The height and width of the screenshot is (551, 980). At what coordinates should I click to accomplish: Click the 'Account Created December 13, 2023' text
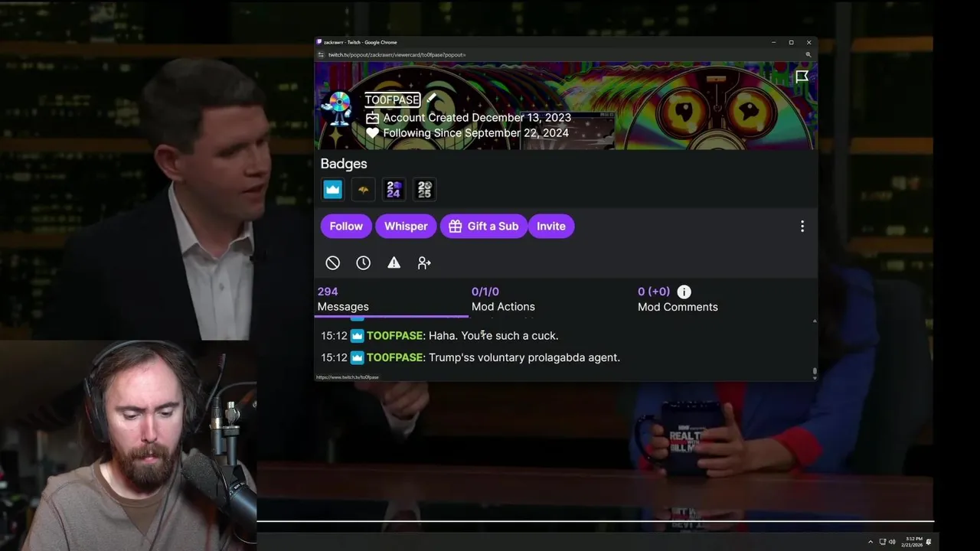pyautogui.click(x=477, y=118)
